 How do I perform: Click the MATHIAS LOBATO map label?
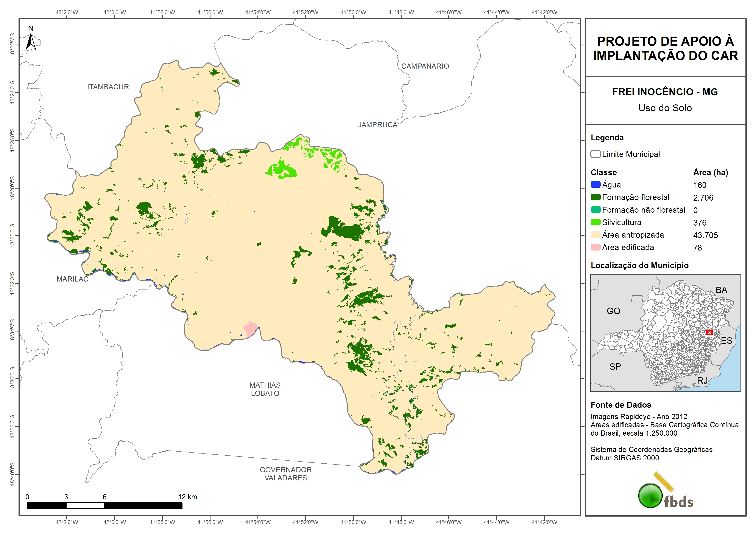265,389
